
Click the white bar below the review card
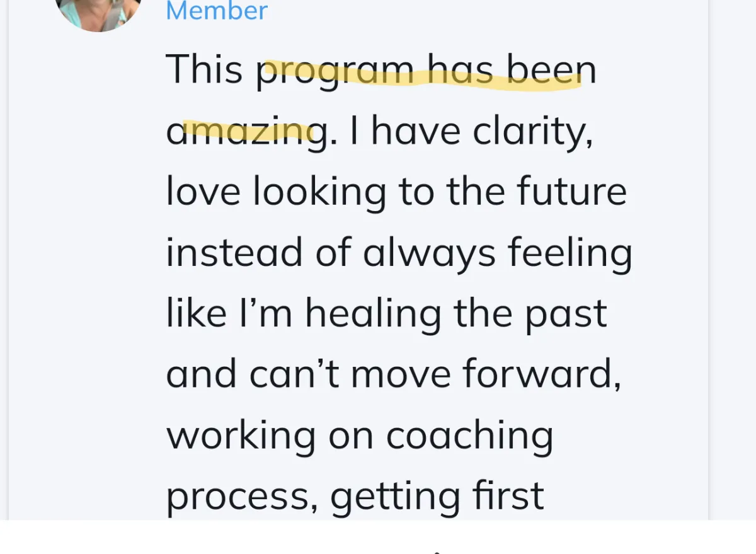pyautogui.click(x=378, y=537)
